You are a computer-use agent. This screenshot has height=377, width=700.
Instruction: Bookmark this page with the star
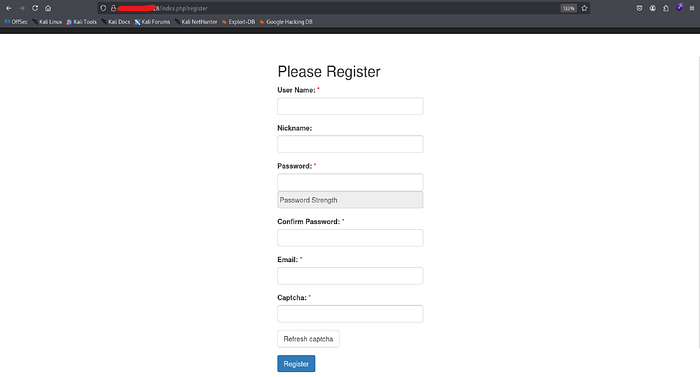pos(584,8)
